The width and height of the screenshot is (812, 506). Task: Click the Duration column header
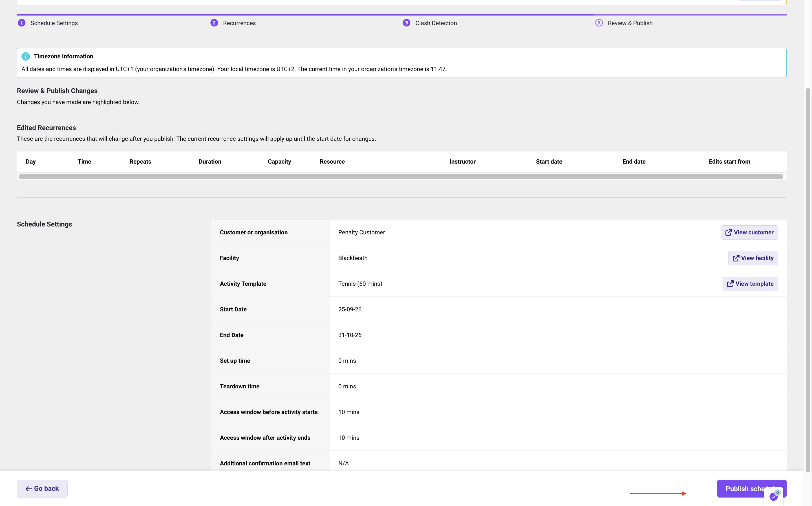(x=210, y=162)
